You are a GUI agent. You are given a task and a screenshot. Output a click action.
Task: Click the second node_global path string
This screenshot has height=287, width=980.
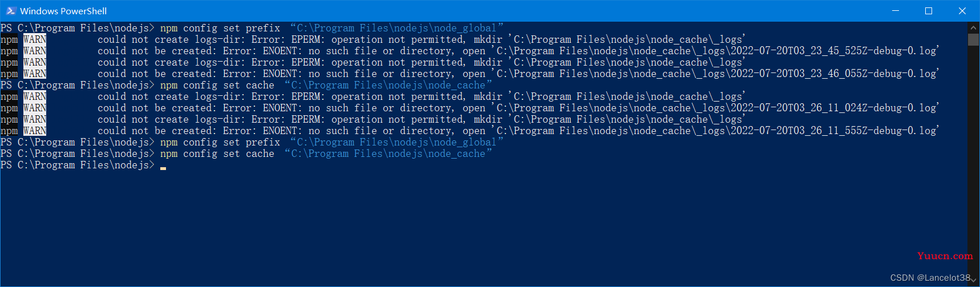point(397,142)
